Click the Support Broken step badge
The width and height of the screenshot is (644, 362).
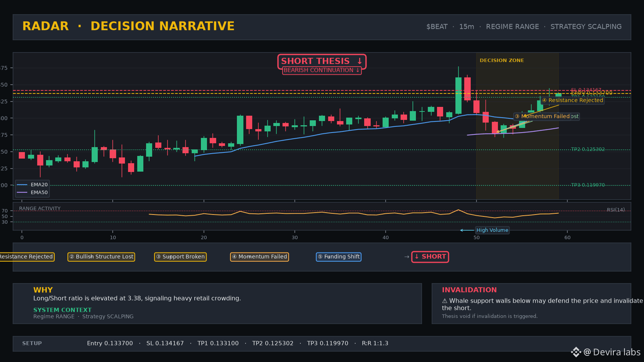[181, 257]
